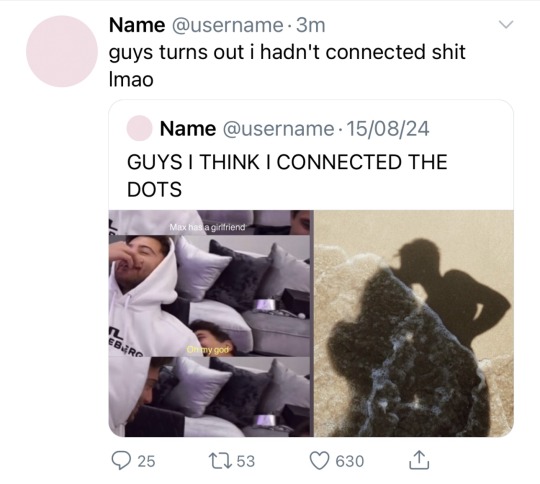The height and width of the screenshot is (484, 540).
Task: Open the quoted tweet author's small avatar
Action: coord(139,128)
